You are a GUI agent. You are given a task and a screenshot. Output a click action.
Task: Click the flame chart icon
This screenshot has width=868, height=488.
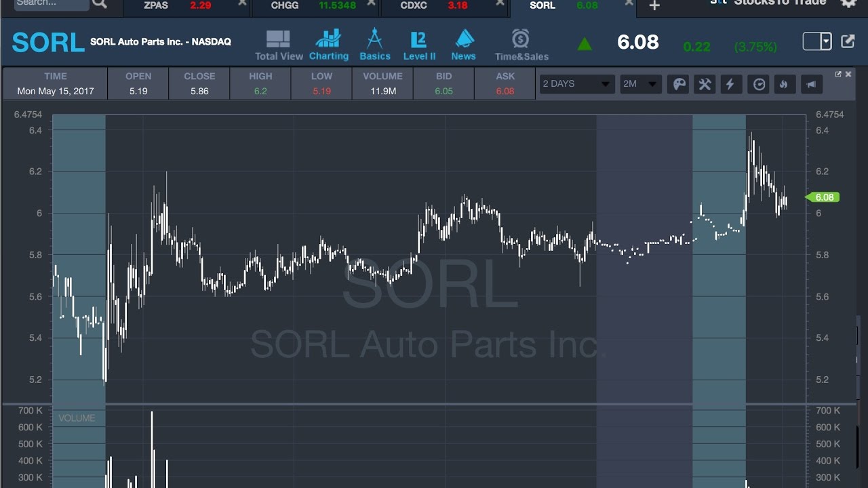784,84
